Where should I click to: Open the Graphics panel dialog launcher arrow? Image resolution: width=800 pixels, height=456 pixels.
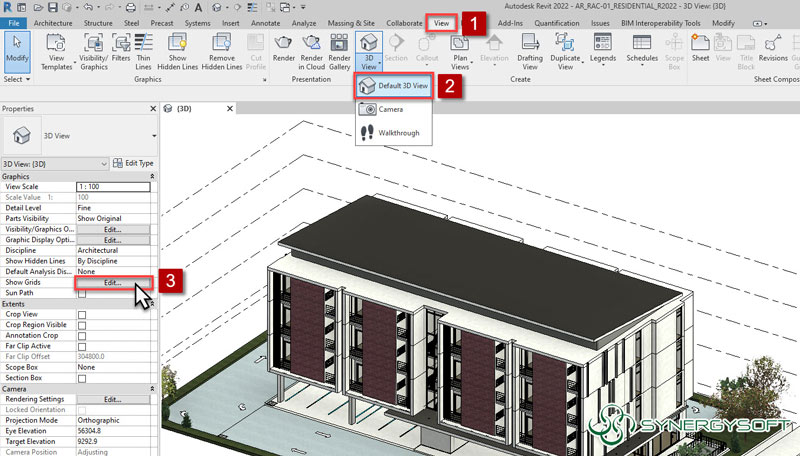pos(264,80)
